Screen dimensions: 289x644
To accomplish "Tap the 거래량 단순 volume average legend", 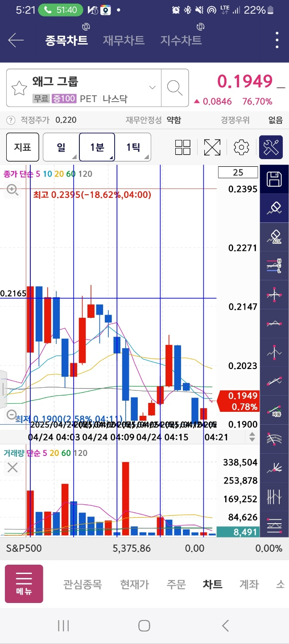I will pyautogui.click(x=45, y=453).
